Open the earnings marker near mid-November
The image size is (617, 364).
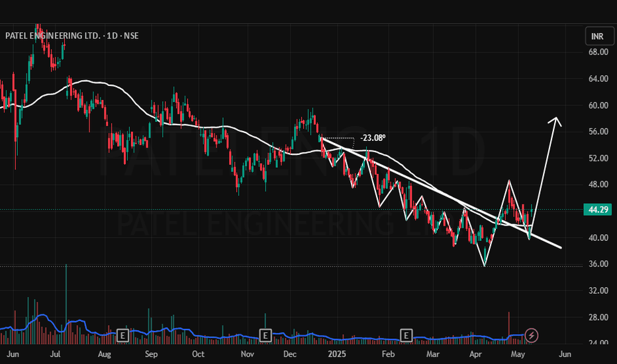click(265, 336)
